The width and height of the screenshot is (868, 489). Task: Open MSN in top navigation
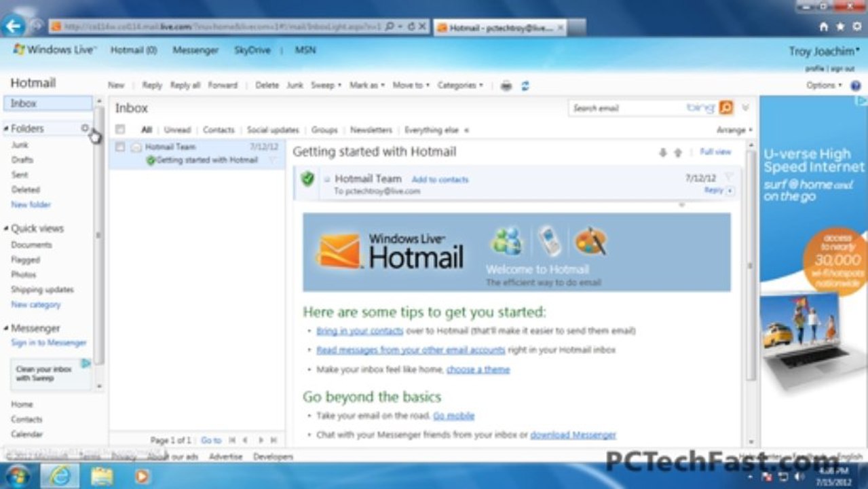click(x=305, y=50)
